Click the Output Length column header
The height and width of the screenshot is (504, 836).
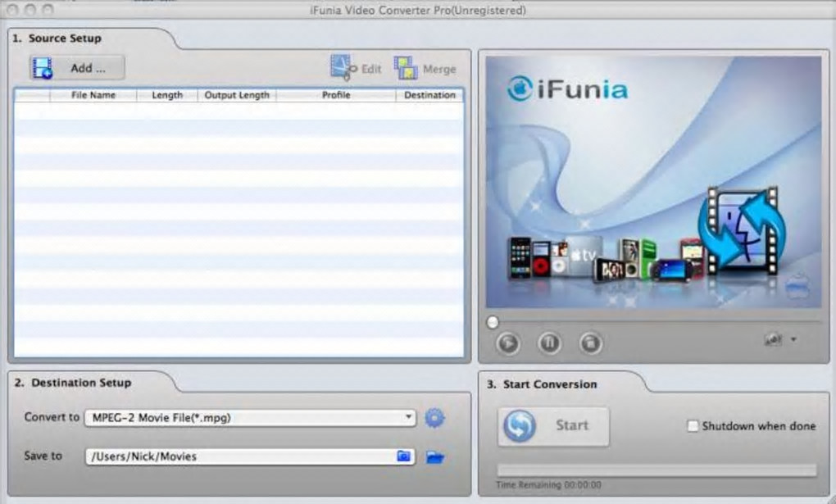237,95
